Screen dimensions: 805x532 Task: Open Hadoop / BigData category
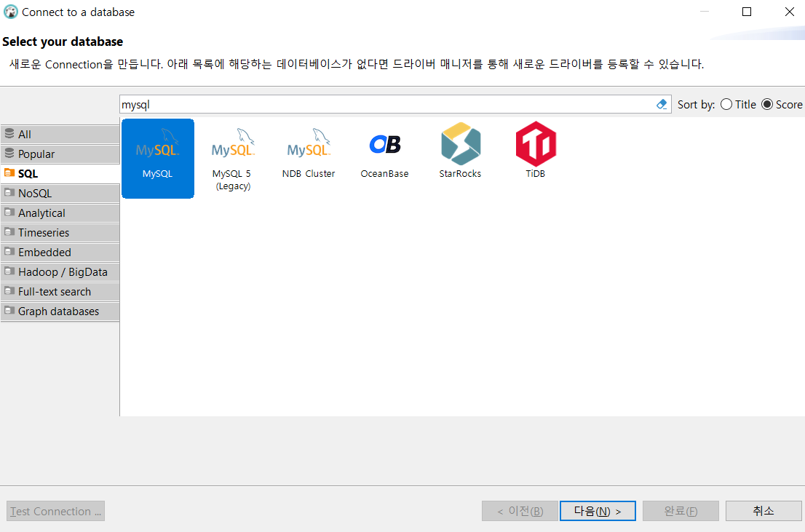[x=60, y=272]
